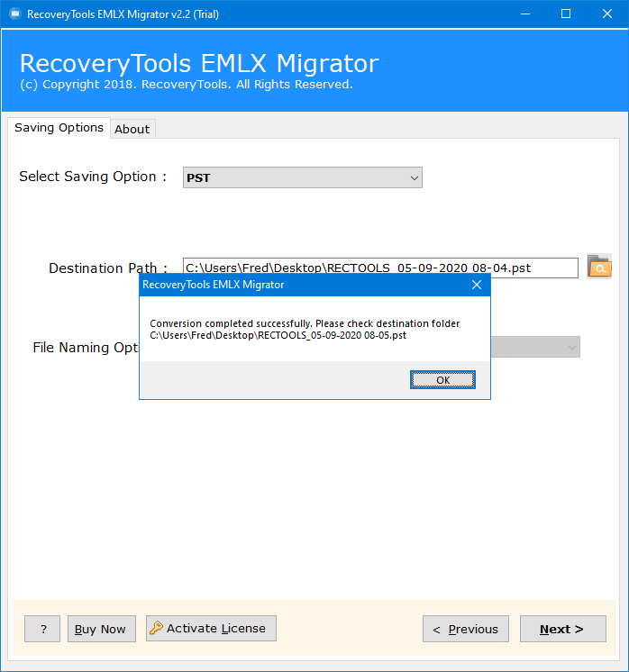Close the conversion completed dialog
Viewport: 629px width, 672px height.
[477, 285]
